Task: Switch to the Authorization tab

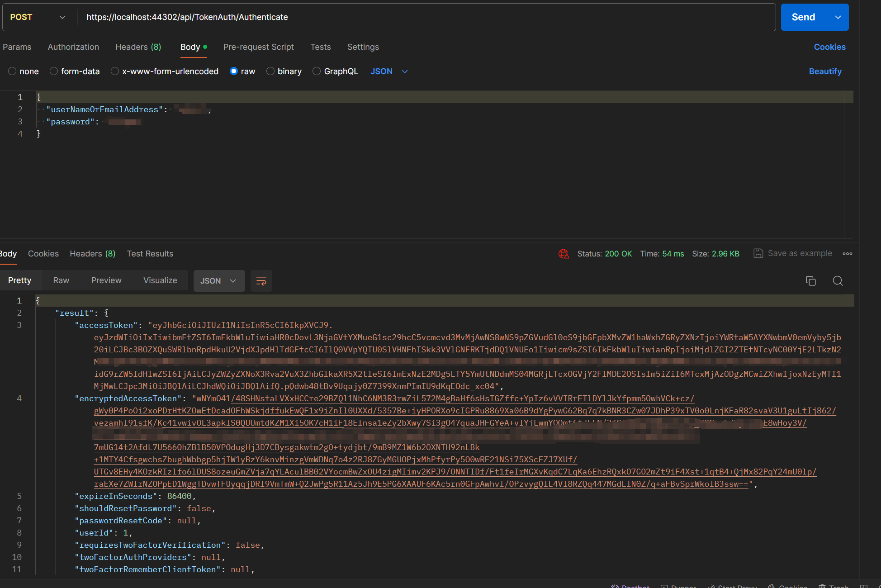Action: [x=73, y=47]
